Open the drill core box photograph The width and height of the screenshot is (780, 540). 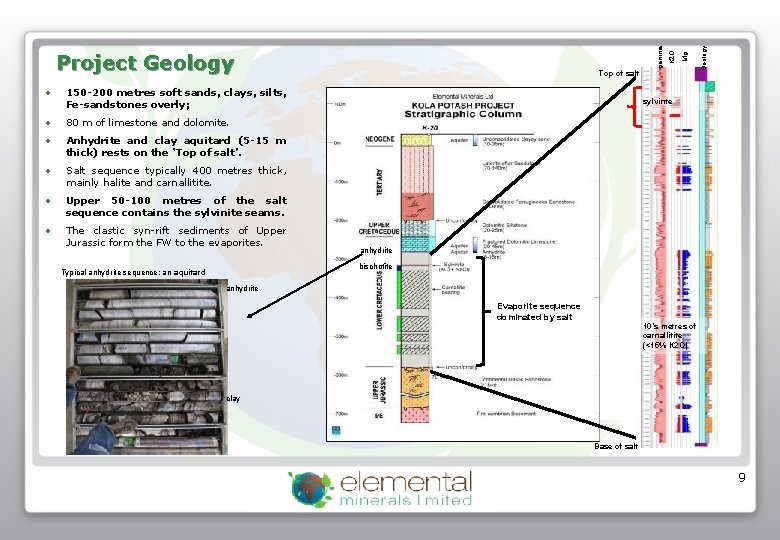[147, 367]
